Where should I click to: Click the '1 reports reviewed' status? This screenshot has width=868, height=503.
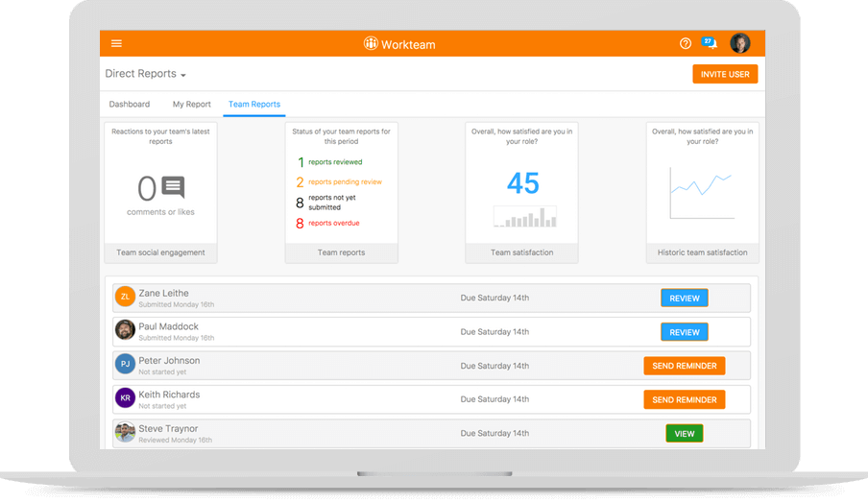tap(330, 162)
